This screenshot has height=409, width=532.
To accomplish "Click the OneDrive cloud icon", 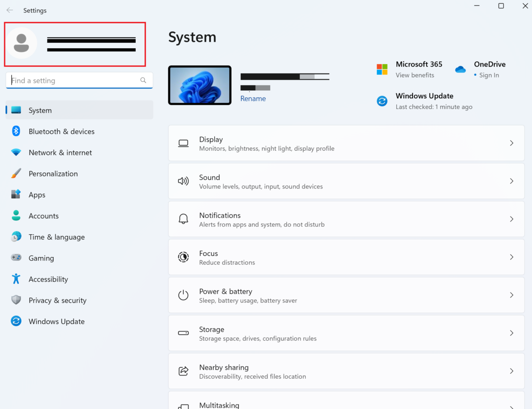I will pos(460,69).
